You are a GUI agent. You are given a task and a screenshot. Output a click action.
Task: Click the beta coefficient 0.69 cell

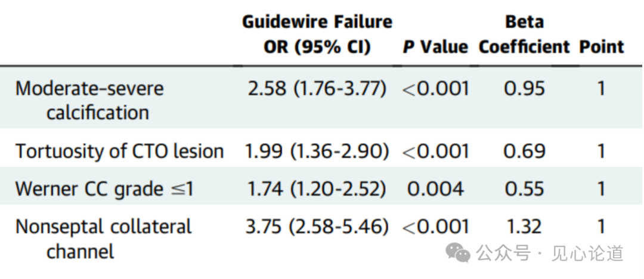pyautogui.click(x=524, y=151)
